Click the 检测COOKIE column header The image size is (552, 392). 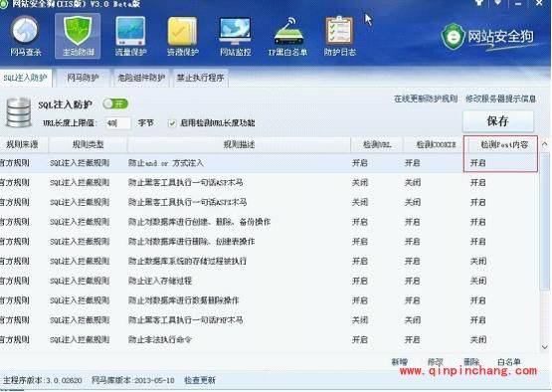436,144
